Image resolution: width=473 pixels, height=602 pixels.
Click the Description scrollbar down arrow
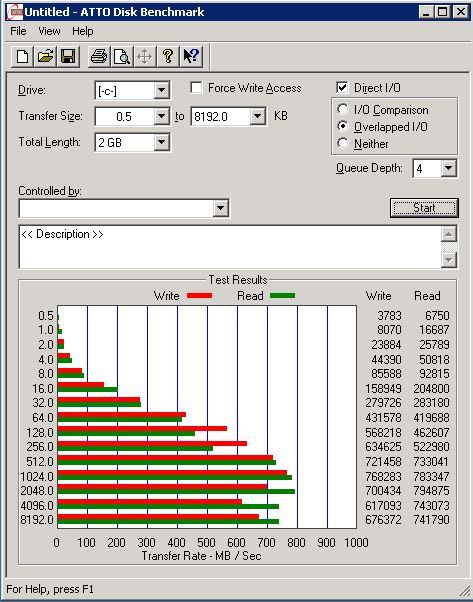(x=449, y=260)
